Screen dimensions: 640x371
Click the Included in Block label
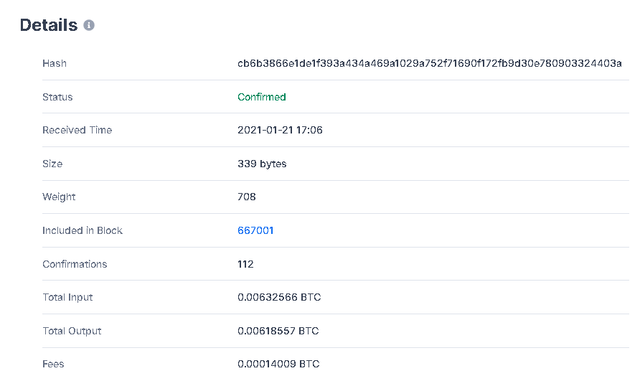pos(82,231)
